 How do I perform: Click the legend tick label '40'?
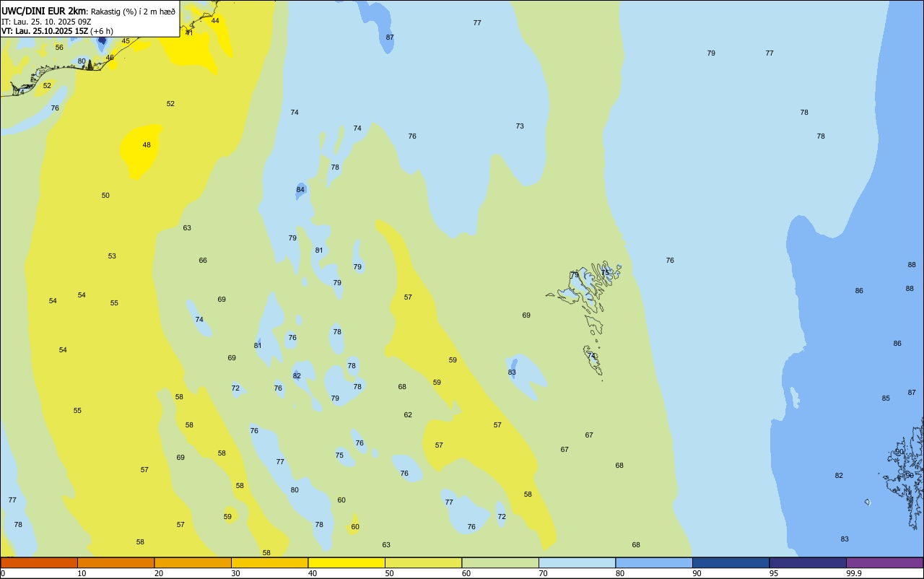313,573
